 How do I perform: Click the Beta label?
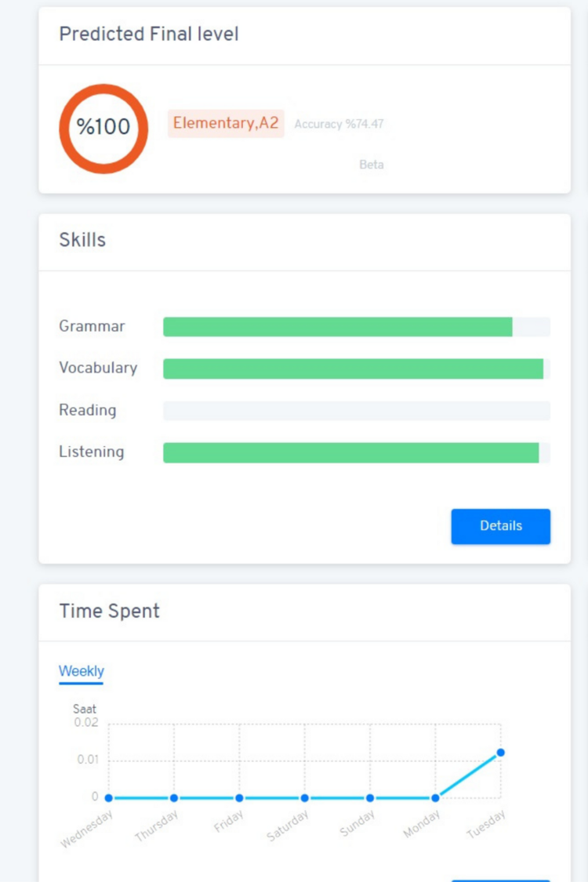point(371,165)
